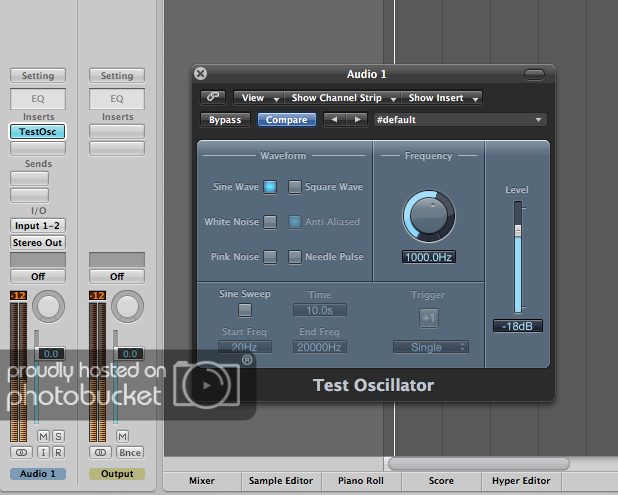Select White Noise waveform

click(x=270, y=222)
